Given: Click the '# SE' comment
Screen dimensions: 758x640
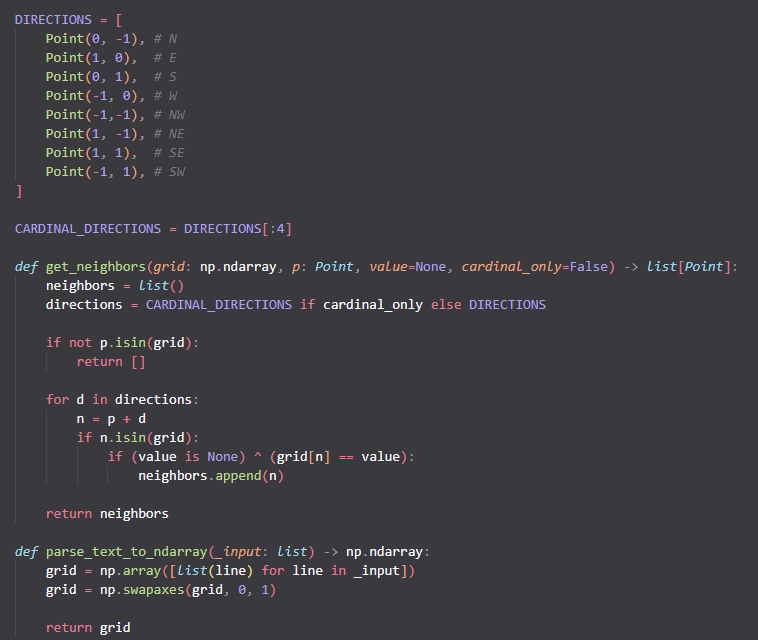Looking at the screenshot, I should (x=169, y=153).
